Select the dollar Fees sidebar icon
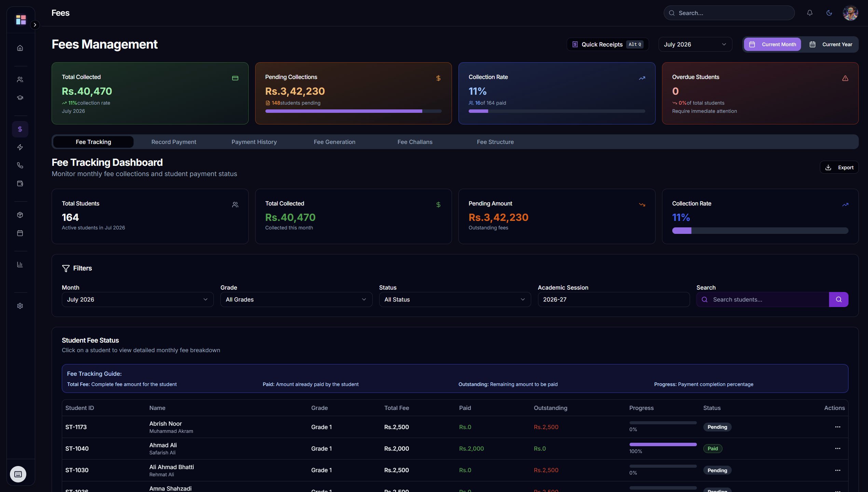868x492 pixels. (20, 129)
